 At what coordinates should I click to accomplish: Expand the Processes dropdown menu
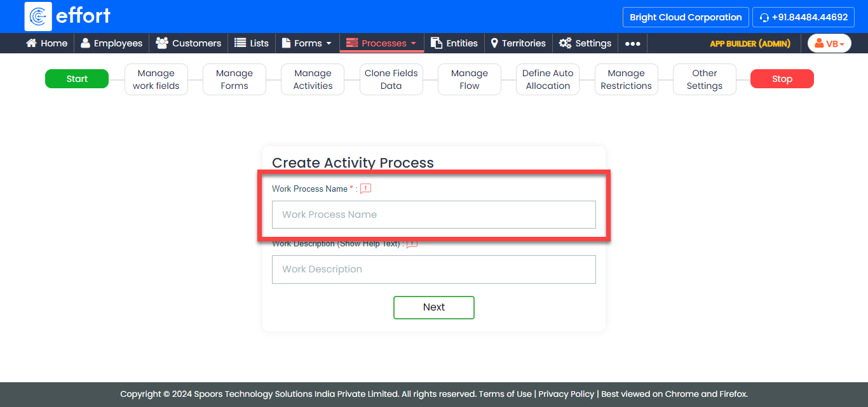[381, 43]
